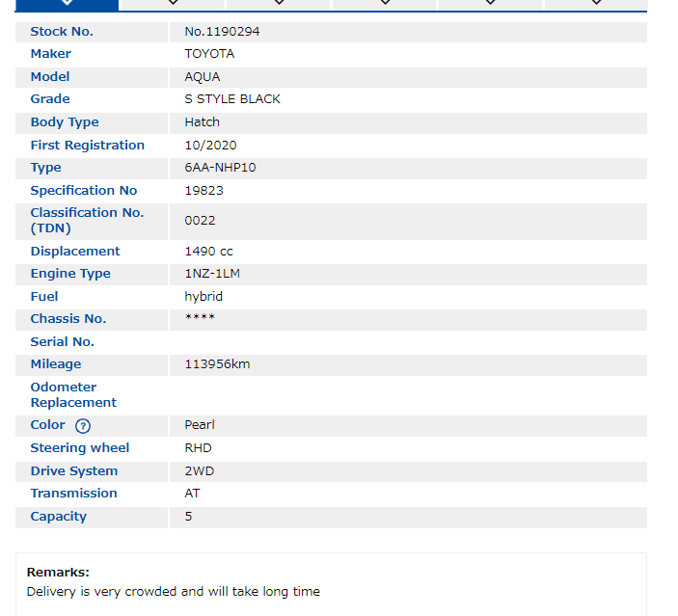Click the S STYLE BLACK grade value
The image size is (678, 616).
pyautogui.click(x=232, y=99)
